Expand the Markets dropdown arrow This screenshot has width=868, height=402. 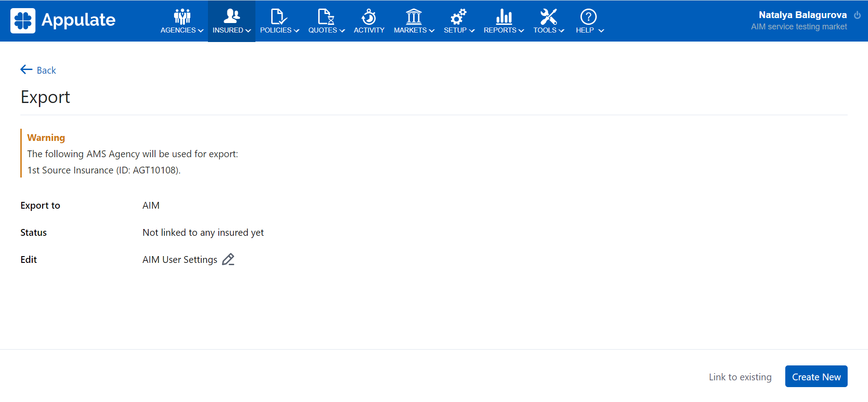coord(432,31)
